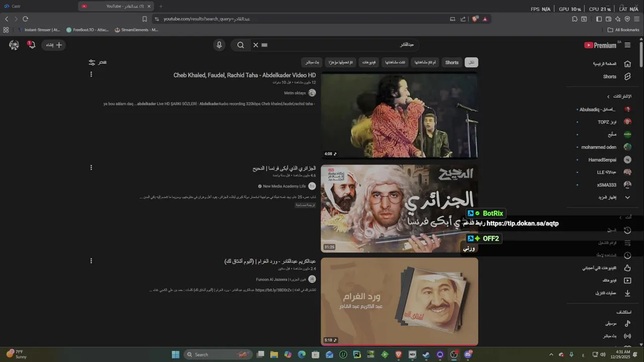
Task: Open the mohammed oden subscription channel
Action: (x=604, y=147)
